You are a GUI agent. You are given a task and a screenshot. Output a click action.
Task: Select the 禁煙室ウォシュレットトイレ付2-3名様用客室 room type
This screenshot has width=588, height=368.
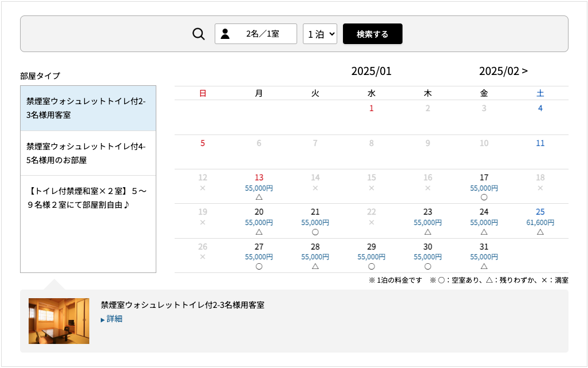pyautogui.click(x=88, y=108)
